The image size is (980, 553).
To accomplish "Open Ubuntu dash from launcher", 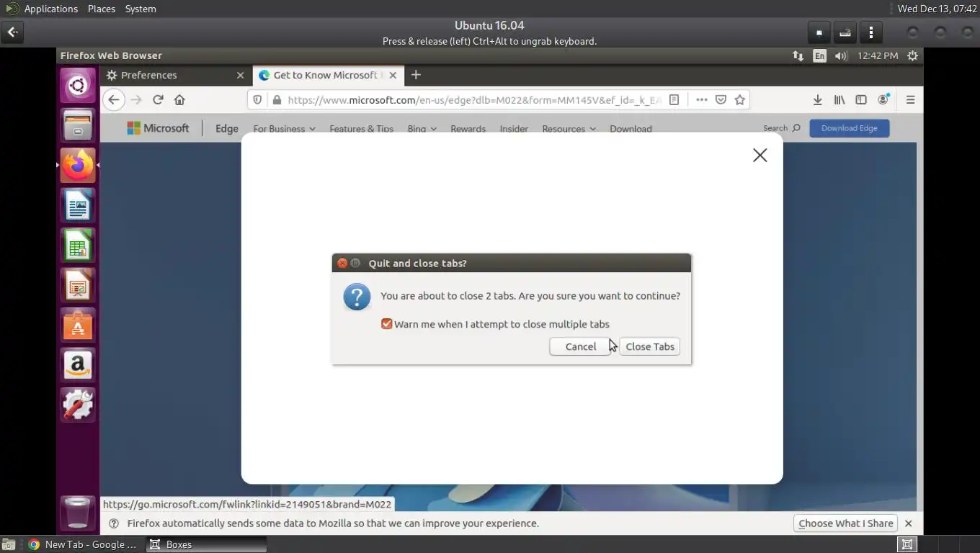I will tap(78, 86).
